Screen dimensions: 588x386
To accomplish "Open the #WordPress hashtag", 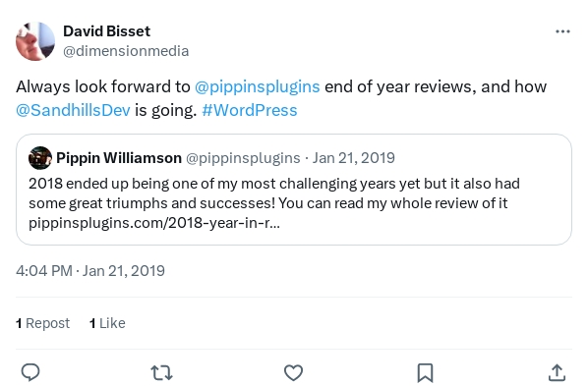I will point(250,110).
